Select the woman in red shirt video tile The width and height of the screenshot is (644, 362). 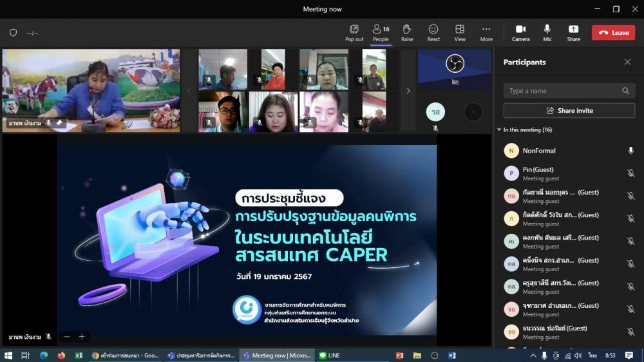click(x=273, y=70)
